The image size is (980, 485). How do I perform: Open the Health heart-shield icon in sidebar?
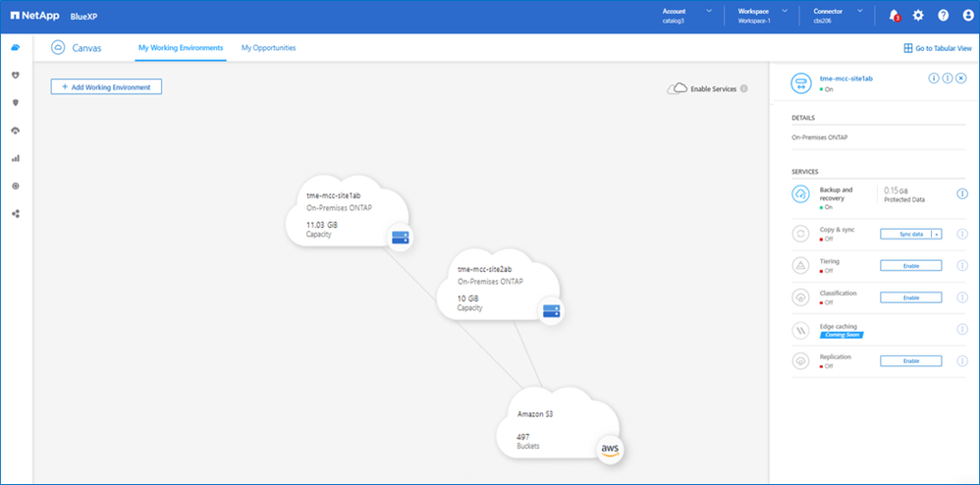click(x=16, y=75)
